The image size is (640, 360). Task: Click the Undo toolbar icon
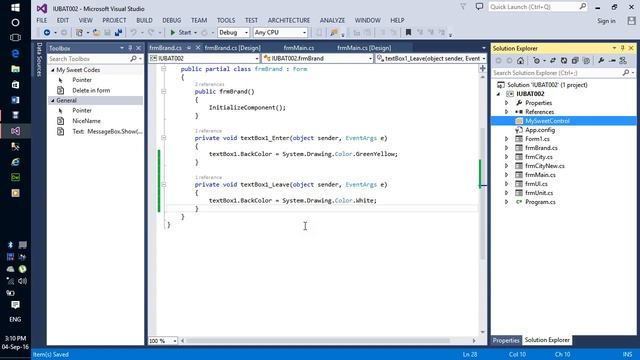point(133,32)
